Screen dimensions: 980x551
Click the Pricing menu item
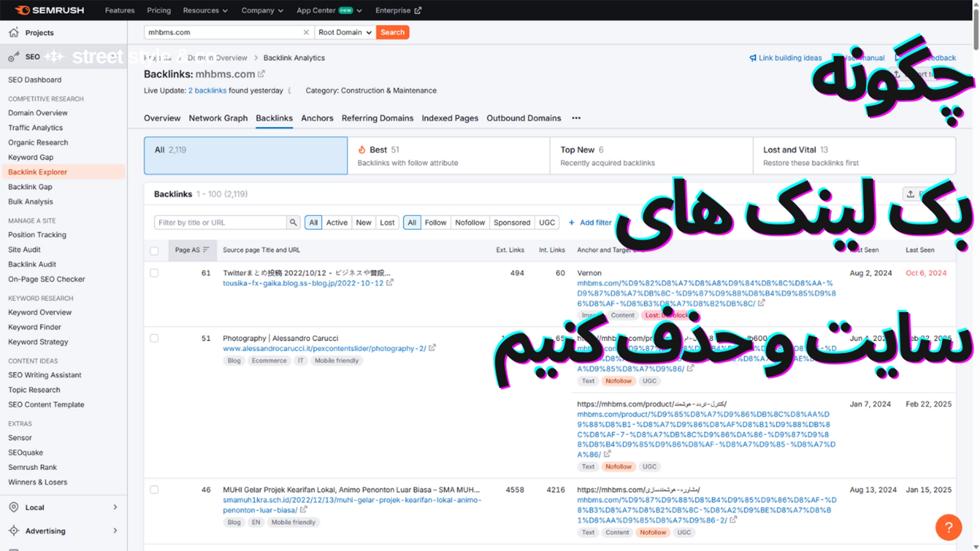click(159, 10)
